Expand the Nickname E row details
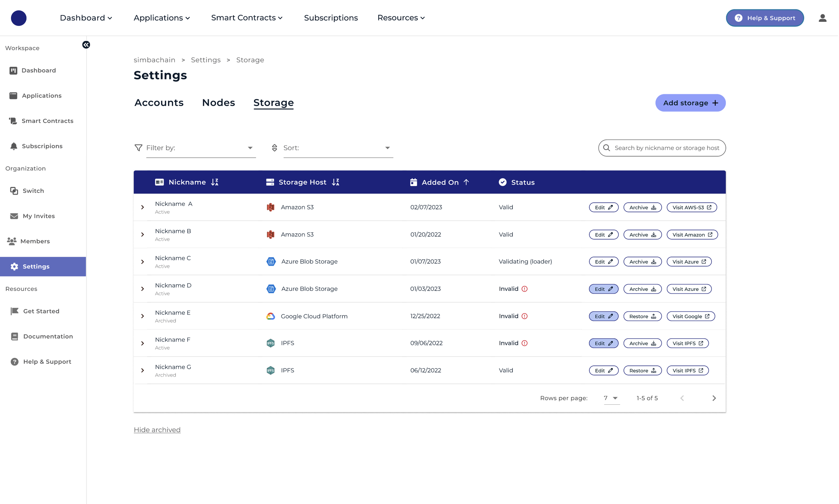Image resolution: width=839 pixels, height=504 pixels. (143, 316)
